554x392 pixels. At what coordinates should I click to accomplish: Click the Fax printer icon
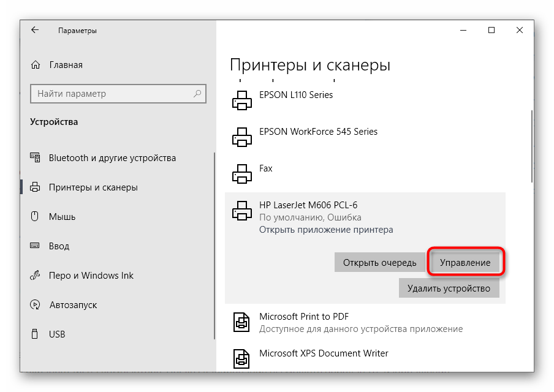241,173
